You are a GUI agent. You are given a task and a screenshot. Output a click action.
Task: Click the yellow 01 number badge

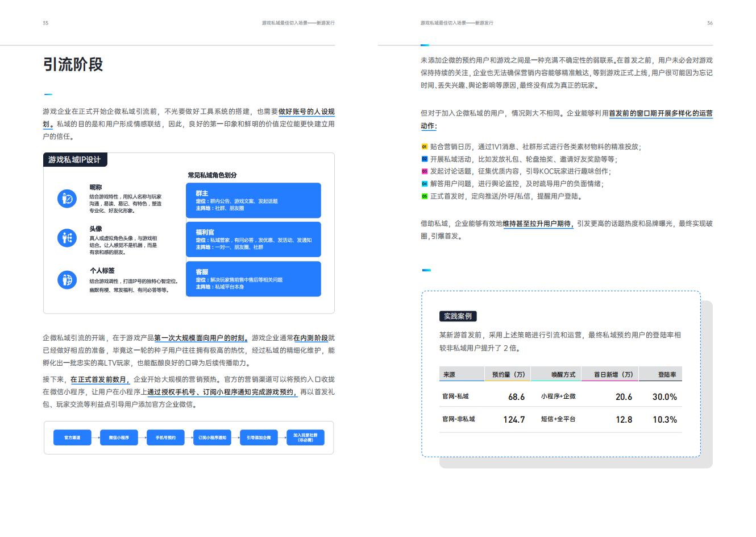(x=424, y=147)
